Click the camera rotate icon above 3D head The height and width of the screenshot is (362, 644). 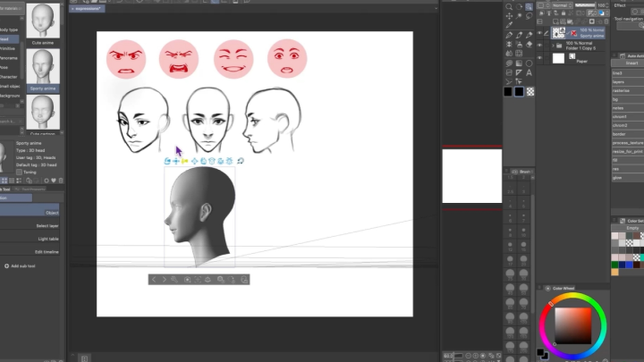[x=167, y=161]
